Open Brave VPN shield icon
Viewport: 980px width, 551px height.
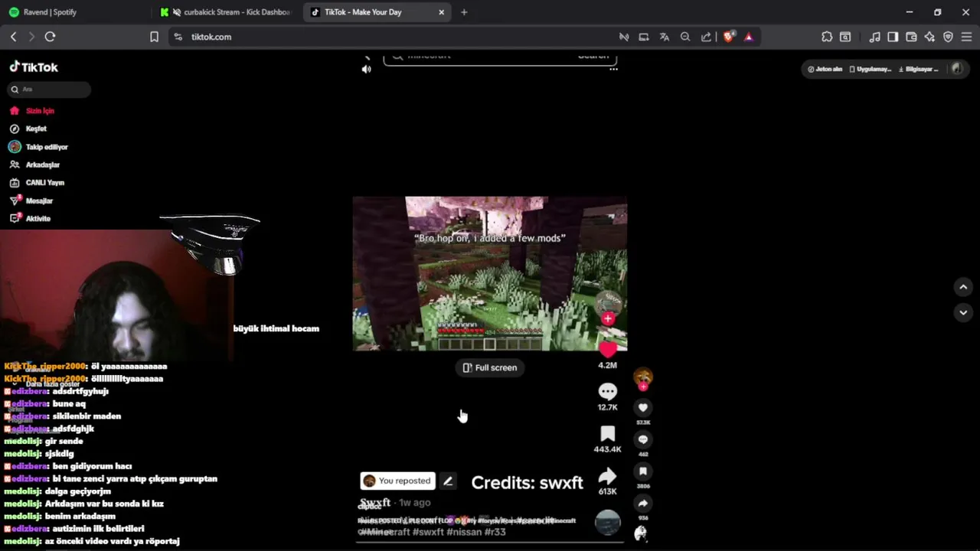coord(948,37)
